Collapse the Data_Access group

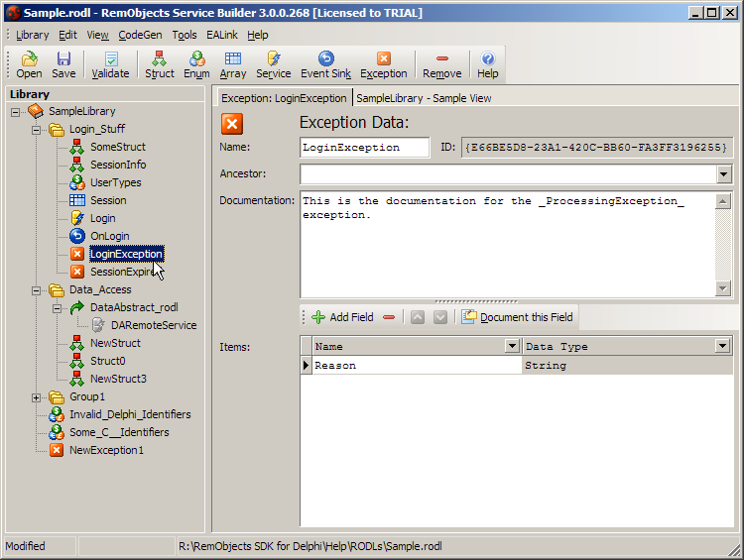point(36,290)
